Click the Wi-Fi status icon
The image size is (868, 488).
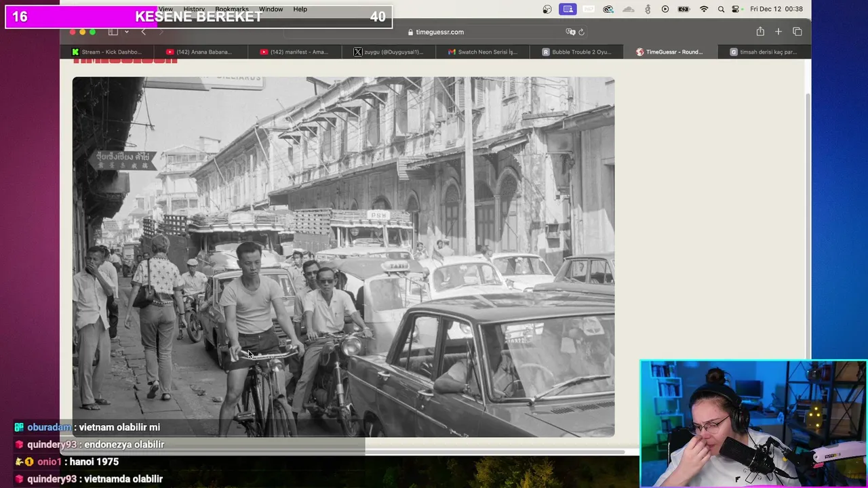(x=704, y=9)
